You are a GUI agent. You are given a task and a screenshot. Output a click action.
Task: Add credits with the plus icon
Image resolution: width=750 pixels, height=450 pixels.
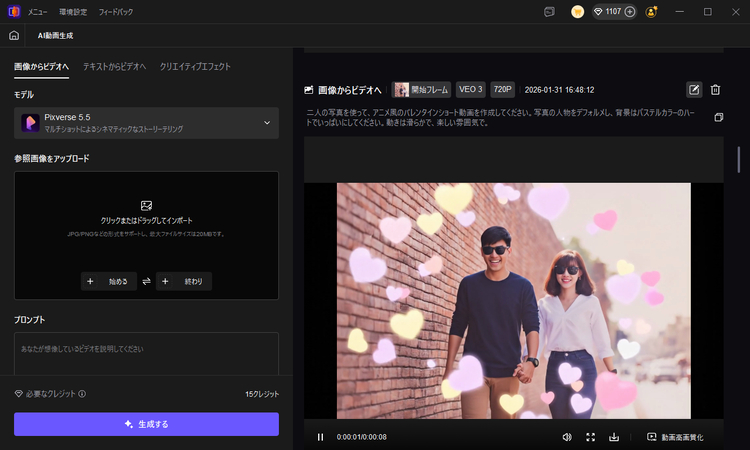point(630,11)
